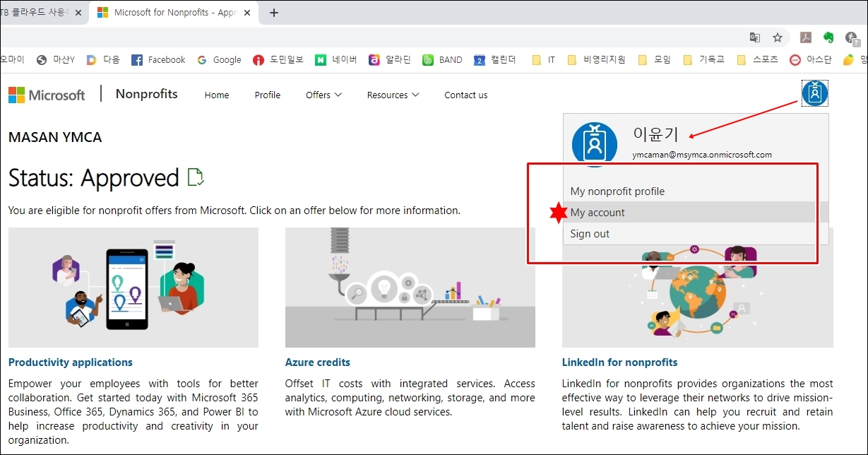Click the email ymcaman@msymca.onmicrosoft.com
Screen dimensions: 868x455
tap(702, 155)
